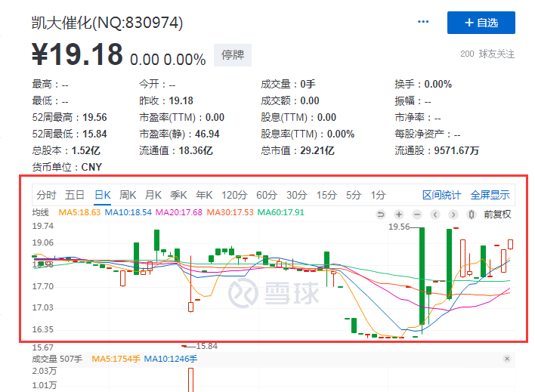Switch to the 分时 chart tab

[x=46, y=195]
